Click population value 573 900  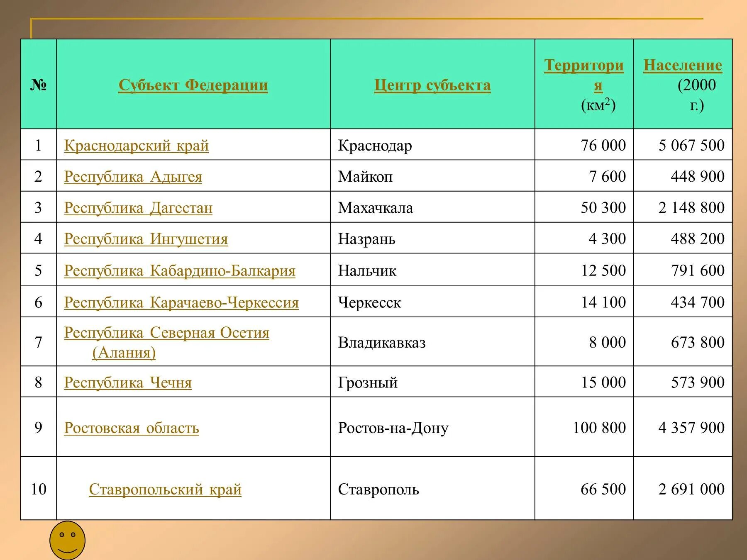click(698, 382)
